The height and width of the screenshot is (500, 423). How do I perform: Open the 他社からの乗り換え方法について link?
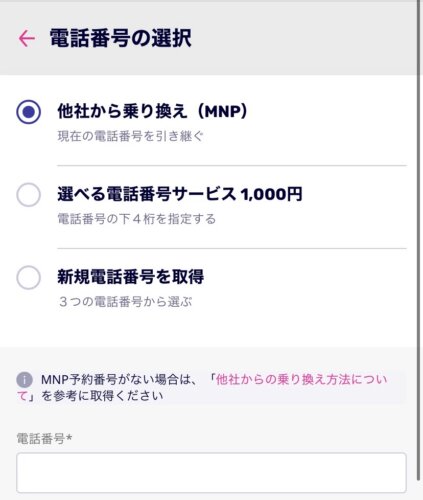[x=301, y=380]
